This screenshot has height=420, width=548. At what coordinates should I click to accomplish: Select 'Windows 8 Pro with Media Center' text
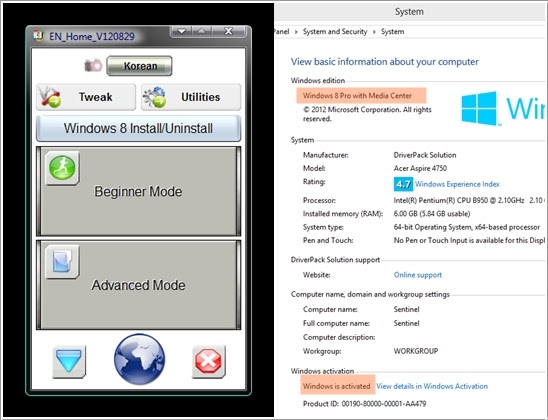(x=357, y=96)
